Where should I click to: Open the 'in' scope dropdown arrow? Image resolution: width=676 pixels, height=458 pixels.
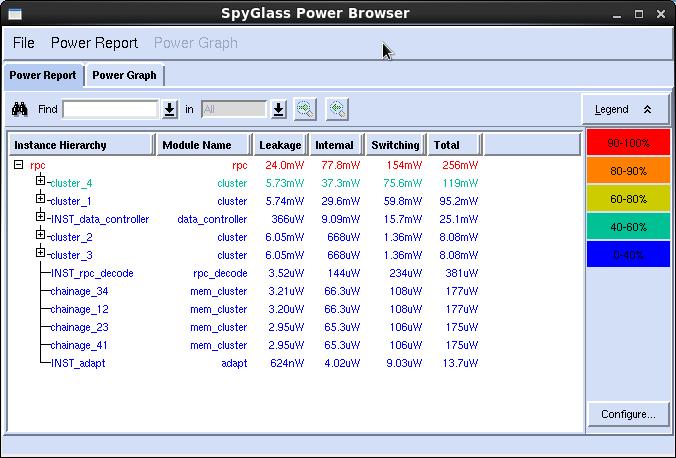click(278, 109)
